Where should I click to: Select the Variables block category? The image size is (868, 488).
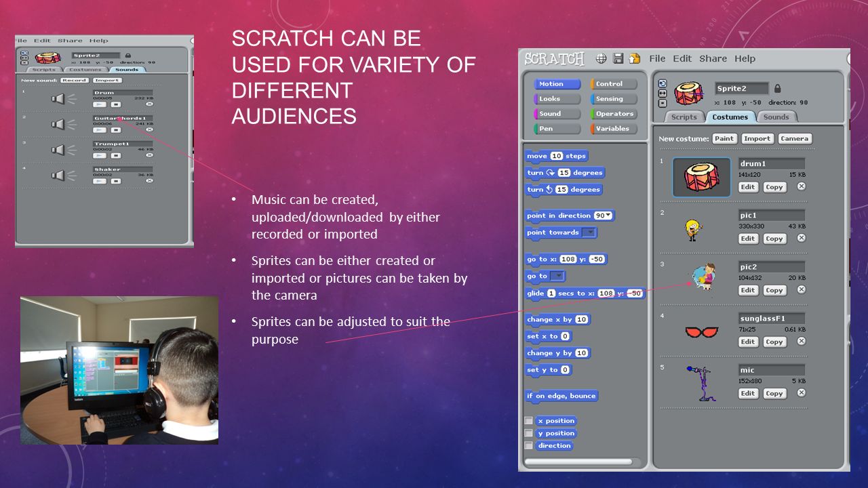(614, 129)
